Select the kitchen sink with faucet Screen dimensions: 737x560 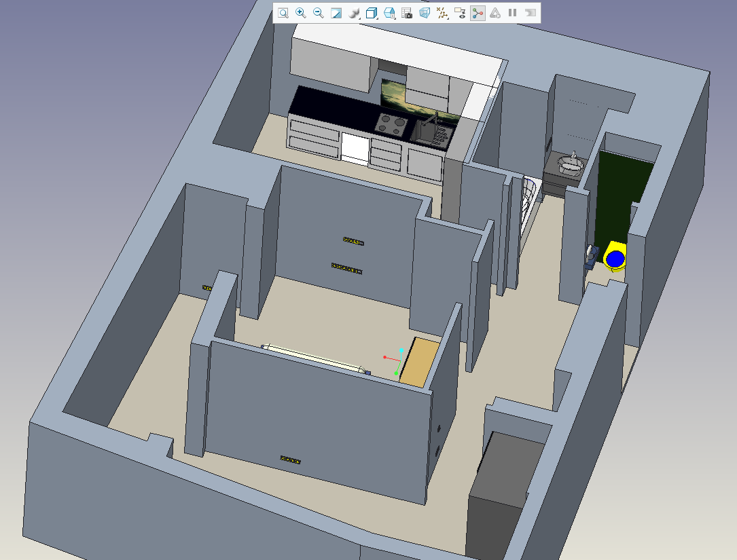point(432,132)
